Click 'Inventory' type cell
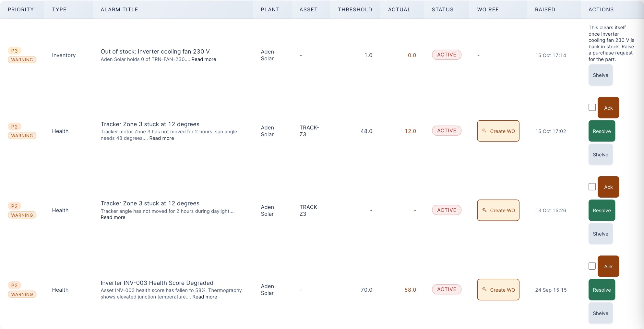Image resolution: width=644 pixels, height=329 pixels. (x=64, y=55)
